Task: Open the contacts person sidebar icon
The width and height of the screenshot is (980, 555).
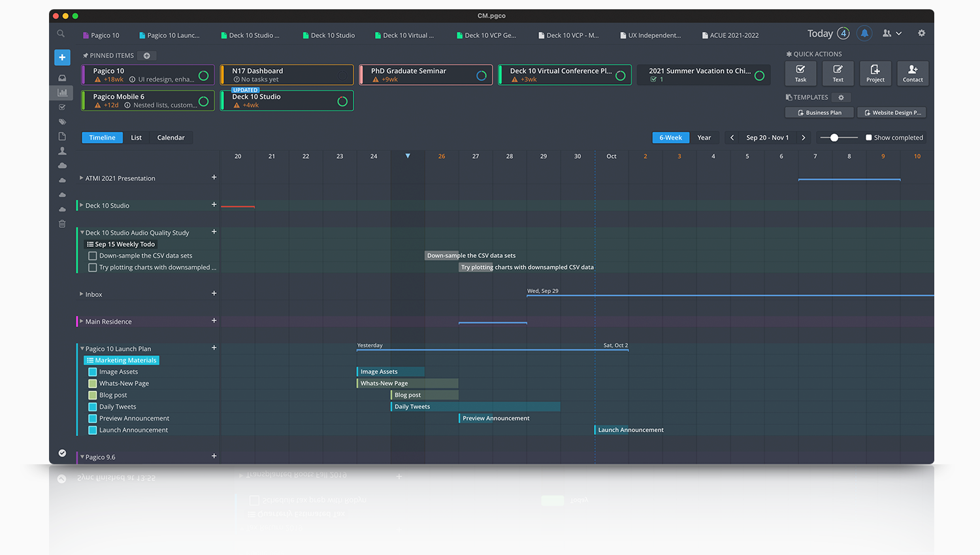Action: [62, 151]
